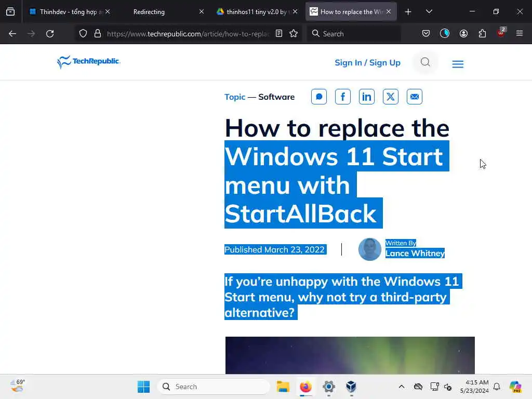Click the OneDrive cloud tray icon
Viewport: 532px width, 399px height.
(418, 387)
